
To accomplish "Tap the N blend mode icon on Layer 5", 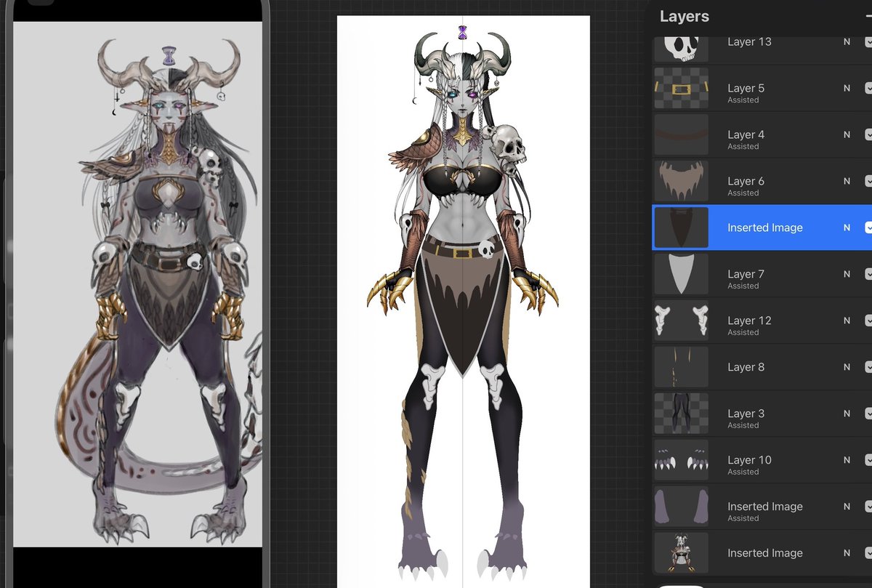I will click(847, 88).
